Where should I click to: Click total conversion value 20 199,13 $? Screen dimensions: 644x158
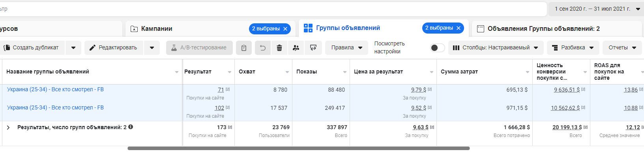point(567,128)
